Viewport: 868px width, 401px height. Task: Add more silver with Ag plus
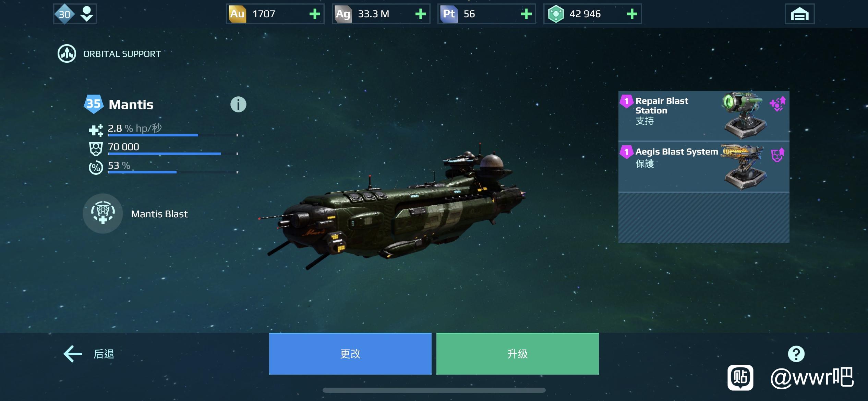point(420,14)
